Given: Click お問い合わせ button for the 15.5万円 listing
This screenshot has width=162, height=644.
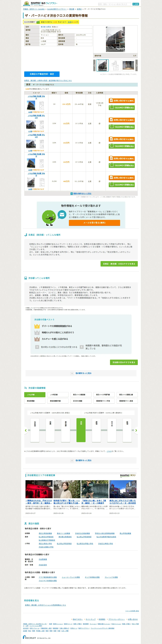Looking at the screenshot, I should 122,101.
